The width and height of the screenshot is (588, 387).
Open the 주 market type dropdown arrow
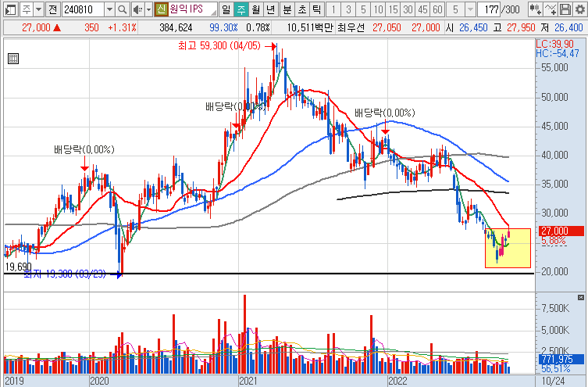(x=38, y=9)
